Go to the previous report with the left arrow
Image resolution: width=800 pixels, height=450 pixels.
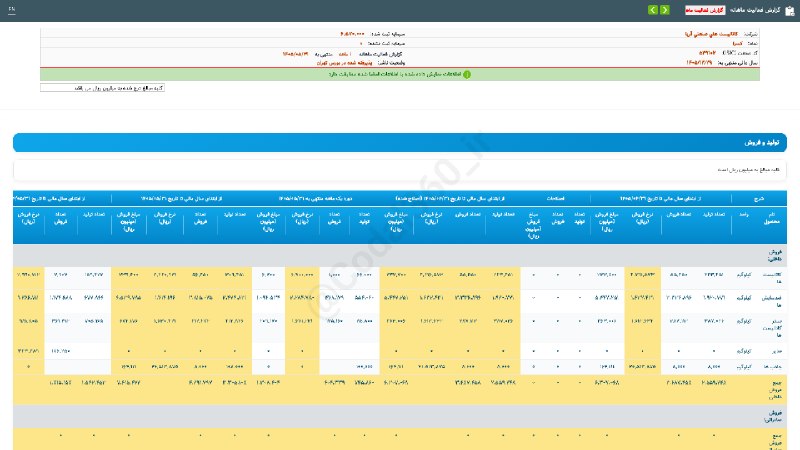coord(653,10)
